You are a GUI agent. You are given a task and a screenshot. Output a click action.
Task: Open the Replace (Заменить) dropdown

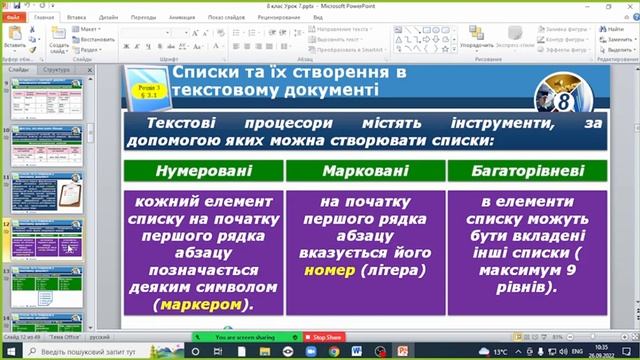click(618, 40)
